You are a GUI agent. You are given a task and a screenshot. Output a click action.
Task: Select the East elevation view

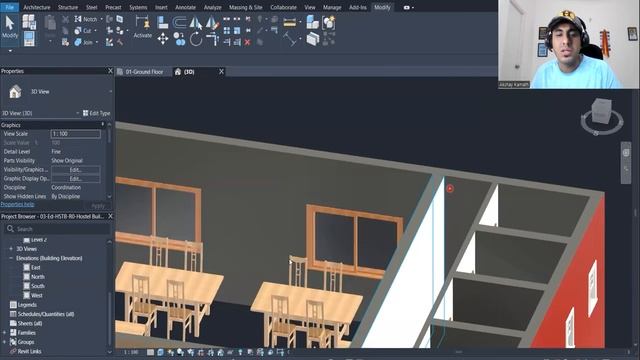[x=36, y=267]
